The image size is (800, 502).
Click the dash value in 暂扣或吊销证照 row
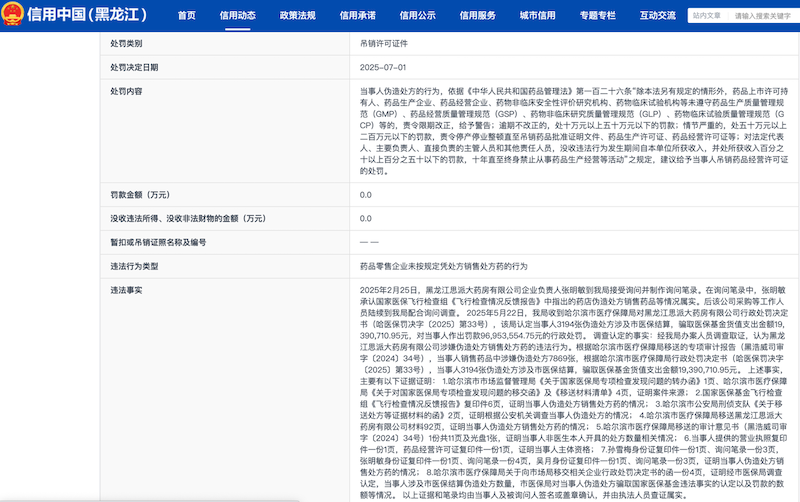pyautogui.click(x=369, y=242)
